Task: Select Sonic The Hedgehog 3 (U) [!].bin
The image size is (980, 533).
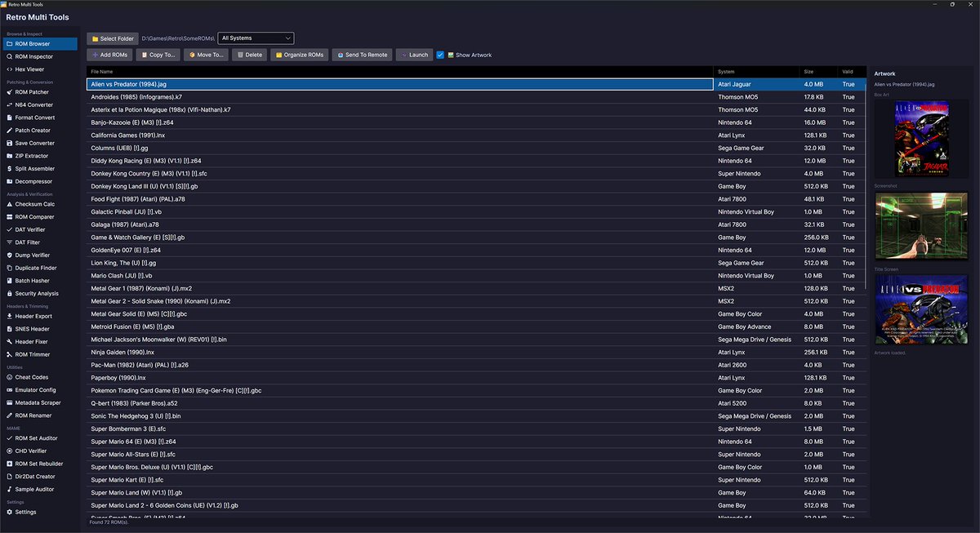Action: [475, 416]
